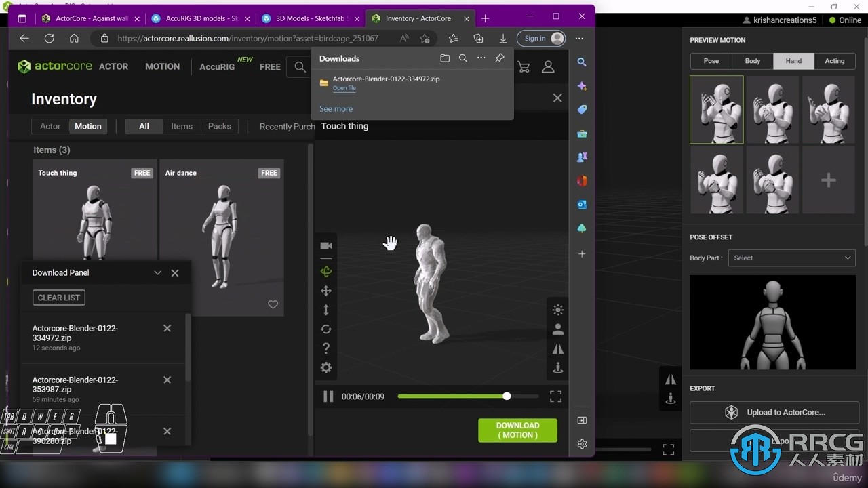Filter inventory by Packs

pos(219,126)
